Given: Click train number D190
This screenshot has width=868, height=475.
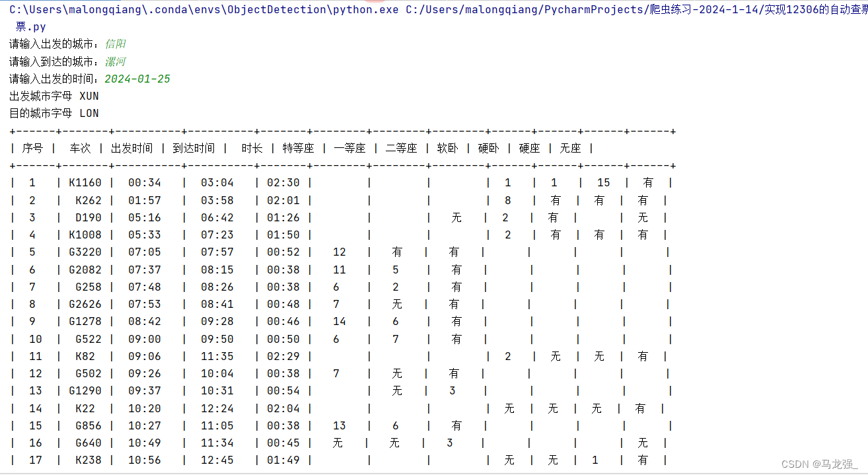Looking at the screenshot, I should tap(89, 217).
